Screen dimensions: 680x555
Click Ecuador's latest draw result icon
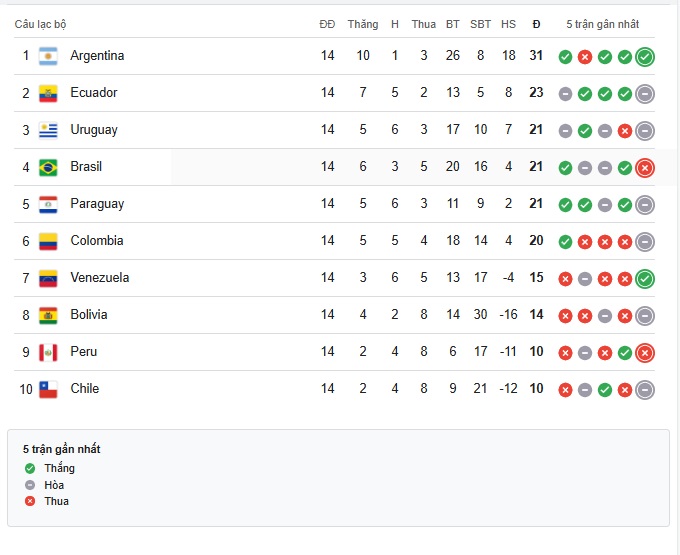(645, 94)
